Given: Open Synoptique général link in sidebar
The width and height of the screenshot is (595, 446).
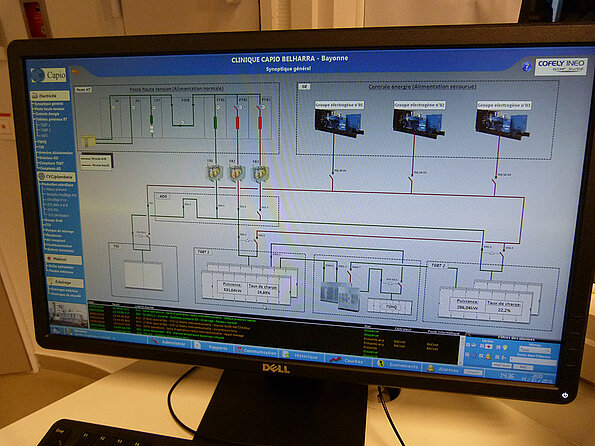Looking at the screenshot, I should pyautogui.click(x=49, y=104).
